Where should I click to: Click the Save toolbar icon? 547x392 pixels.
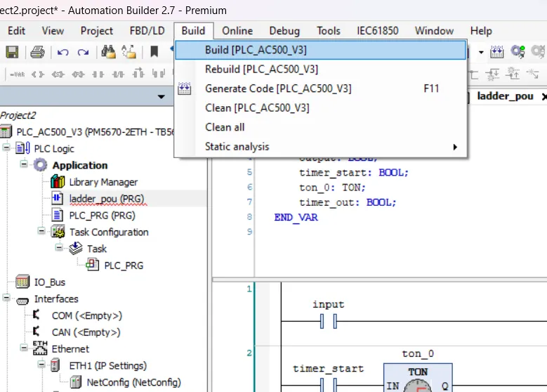pyautogui.click(x=12, y=52)
